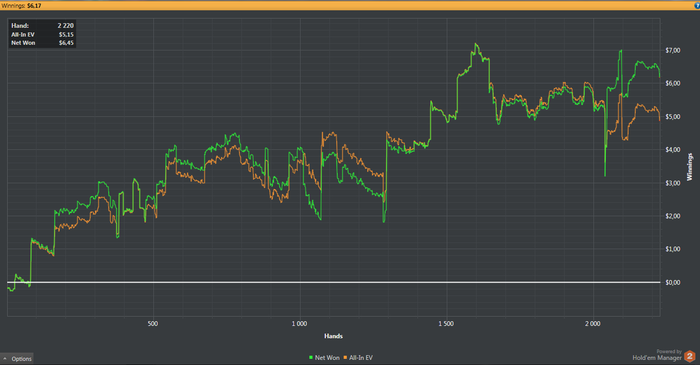This screenshot has width=700, height=365.
Task: Click the green Net Won legend swatch
Action: (x=311, y=358)
